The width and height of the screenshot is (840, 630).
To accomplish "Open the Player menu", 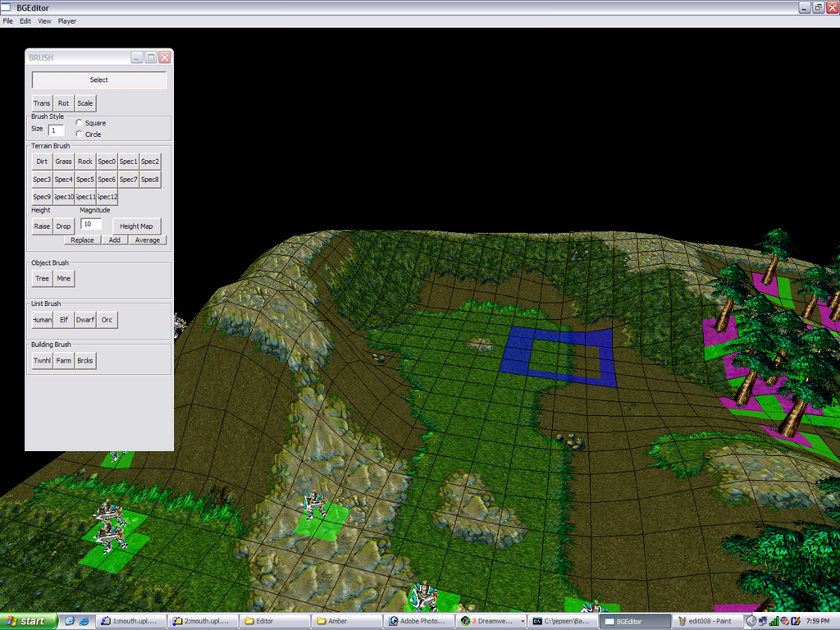I will pos(66,21).
